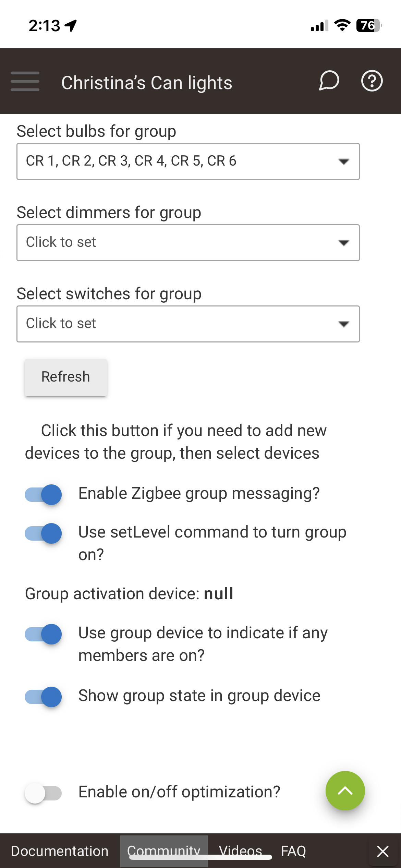
Task: Turn off Show group state in group device
Action: pyautogui.click(x=43, y=697)
